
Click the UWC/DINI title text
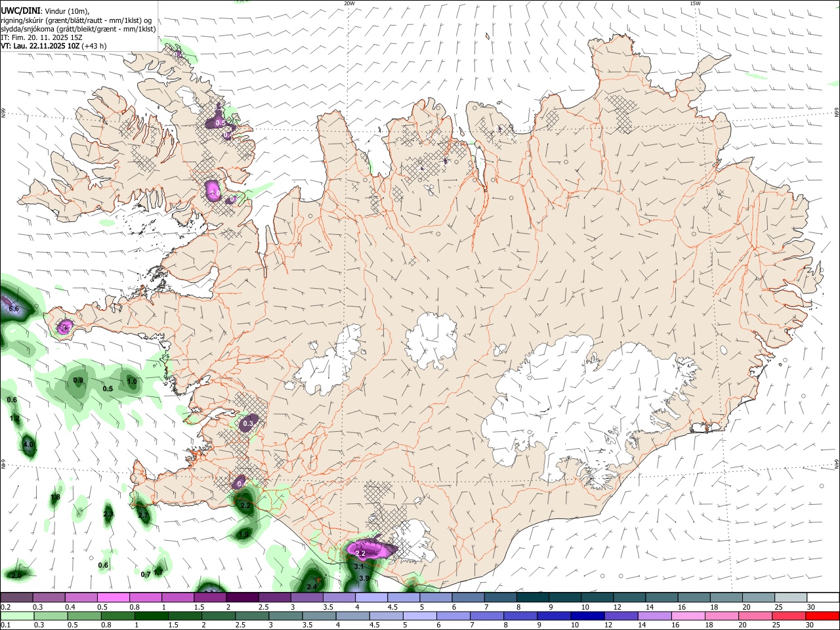[20, 11]
